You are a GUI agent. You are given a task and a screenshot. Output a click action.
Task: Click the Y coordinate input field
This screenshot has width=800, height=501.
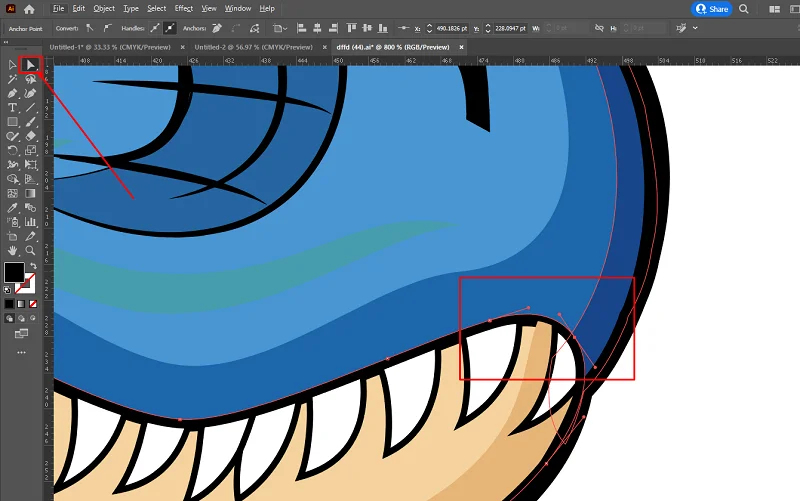point(510,29)
